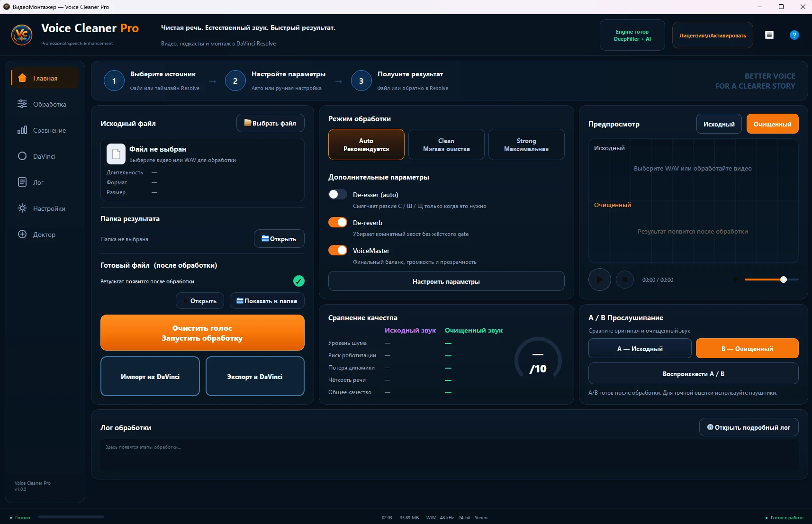The width and height of the screenshot is (812, 524).
Task: Mute the preview speaker icon
Action: point(736,280)
